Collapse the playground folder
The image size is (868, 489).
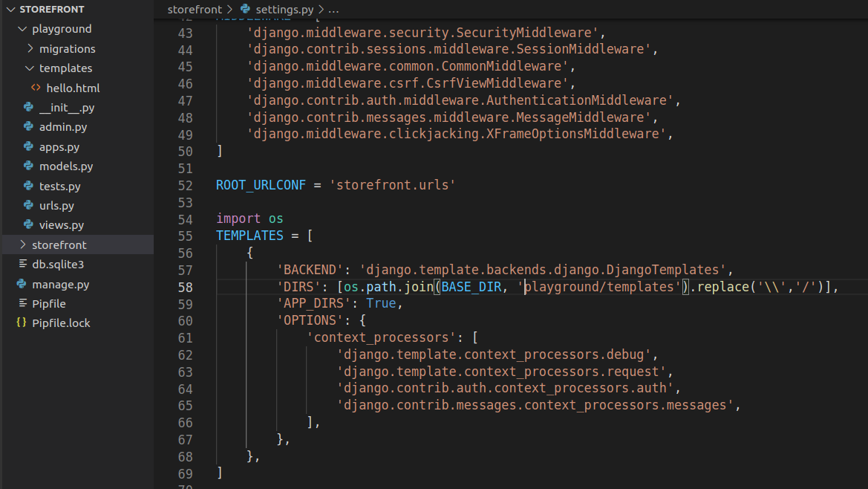[22, 28]
